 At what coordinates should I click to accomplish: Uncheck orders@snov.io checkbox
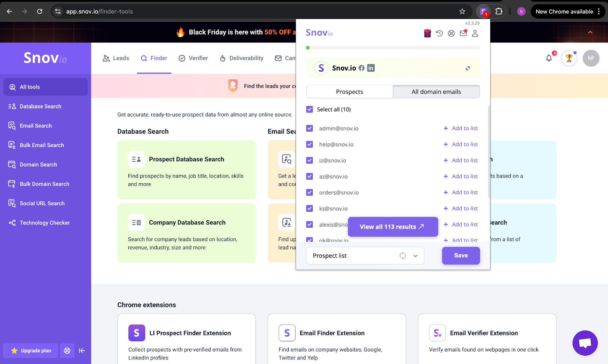coord(310,192)
